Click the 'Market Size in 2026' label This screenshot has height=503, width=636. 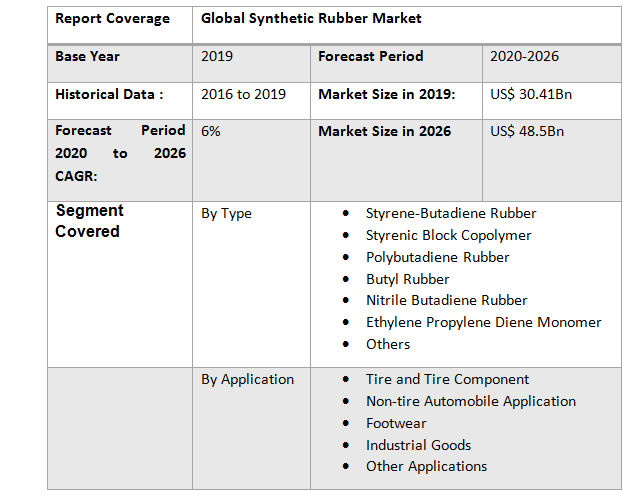pyautogui.click(x=384, y=131)
